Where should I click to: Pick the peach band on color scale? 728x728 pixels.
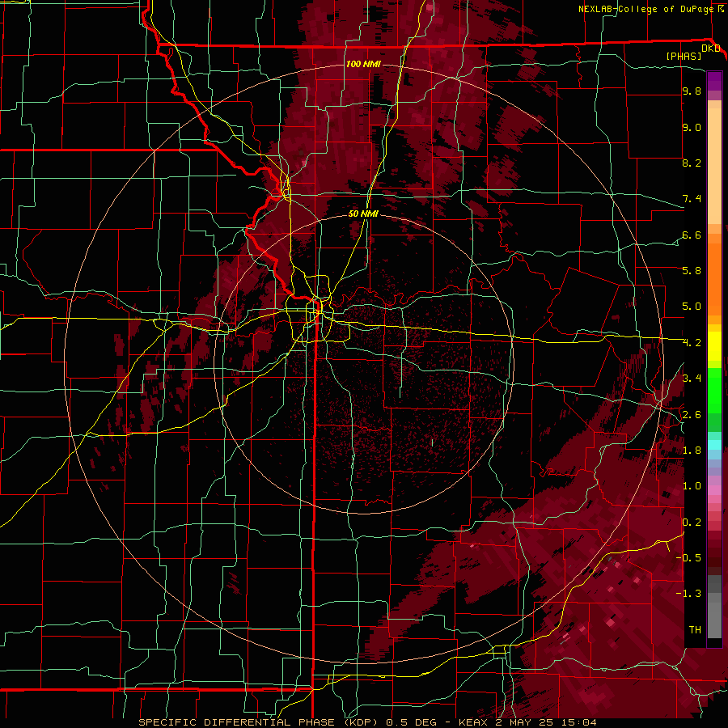(714, 166)
